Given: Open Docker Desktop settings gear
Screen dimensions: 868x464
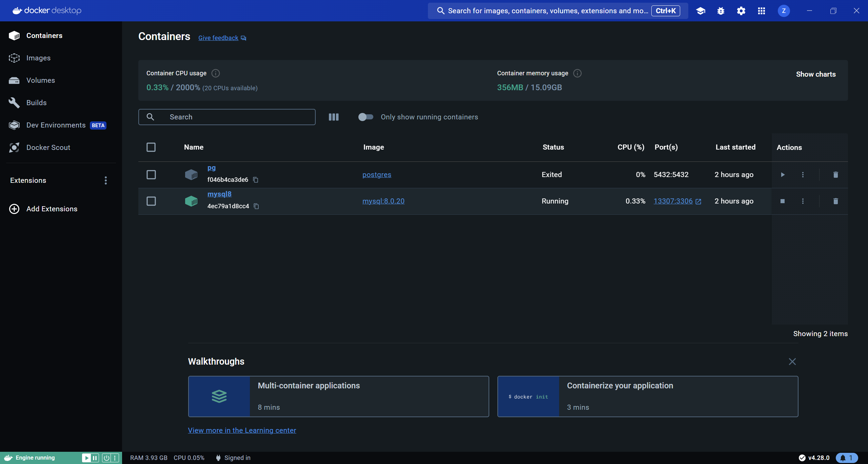Looking at the screenshot, I should 741,11.
